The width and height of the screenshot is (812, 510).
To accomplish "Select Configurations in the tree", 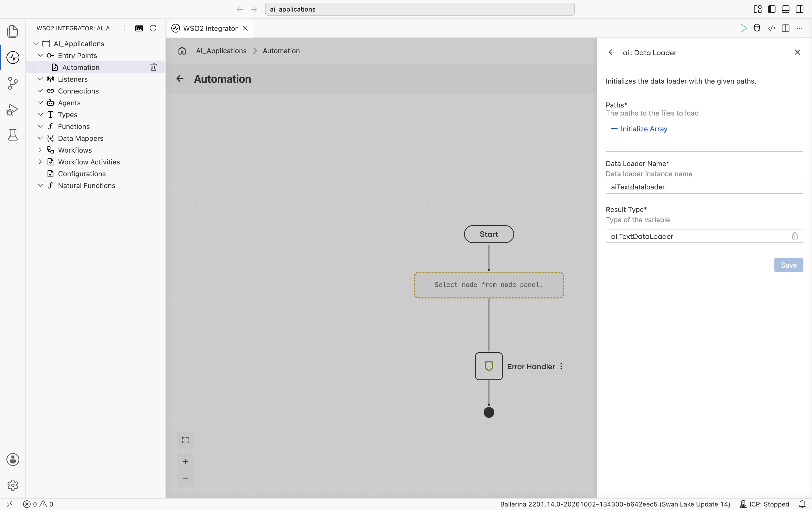I will click(x=82, y=174).
